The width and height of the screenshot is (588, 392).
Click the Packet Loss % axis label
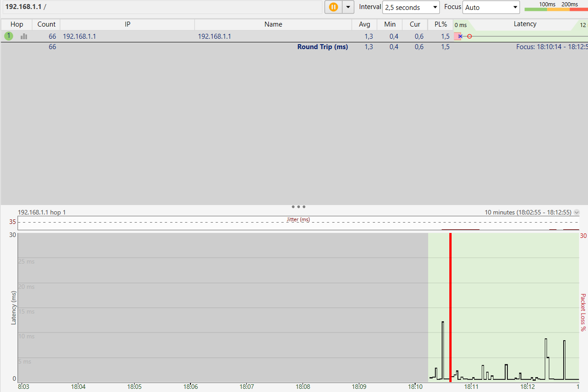point(583,312)
